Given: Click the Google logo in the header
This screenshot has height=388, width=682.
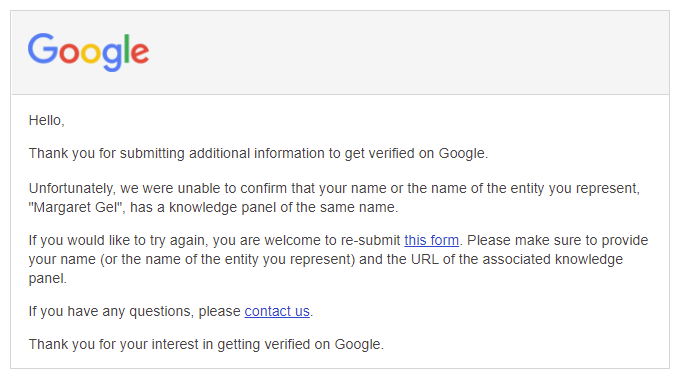Looking at the screenshot, I should pos(88,52).
